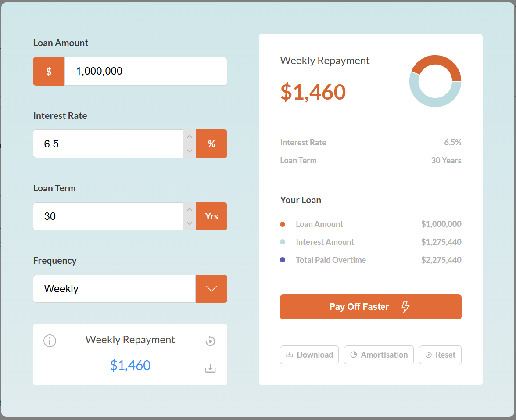Click the orange Loan Amount legend dot
This screenshot has height=420, width=516.
pyautogui.click(x=283, y=224)
